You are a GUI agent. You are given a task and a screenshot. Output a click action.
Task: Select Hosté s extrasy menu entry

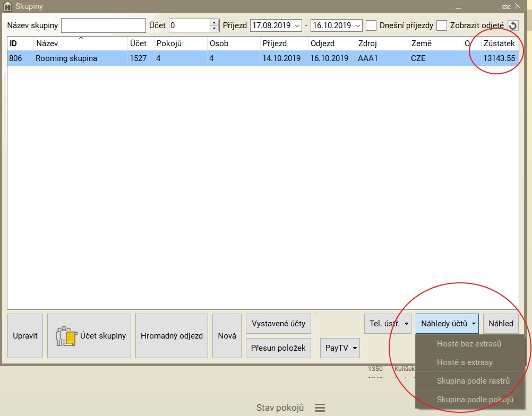[x=465, y=362]
